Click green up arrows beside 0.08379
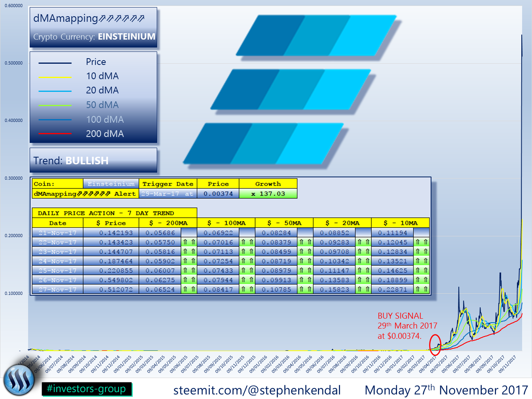532x399 pixels. click(x=305, y=242)
